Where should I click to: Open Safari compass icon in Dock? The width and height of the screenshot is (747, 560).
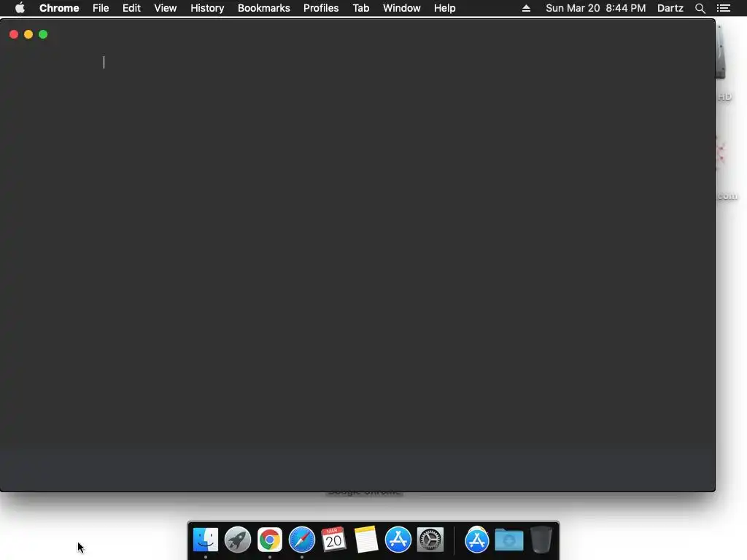point(302,540)
